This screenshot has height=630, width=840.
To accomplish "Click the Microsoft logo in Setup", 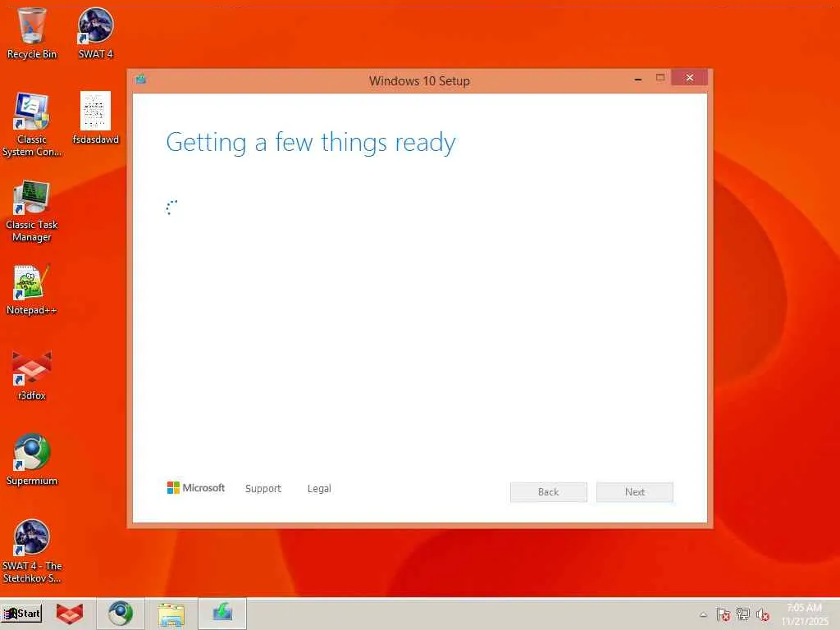I will [196, 488].
